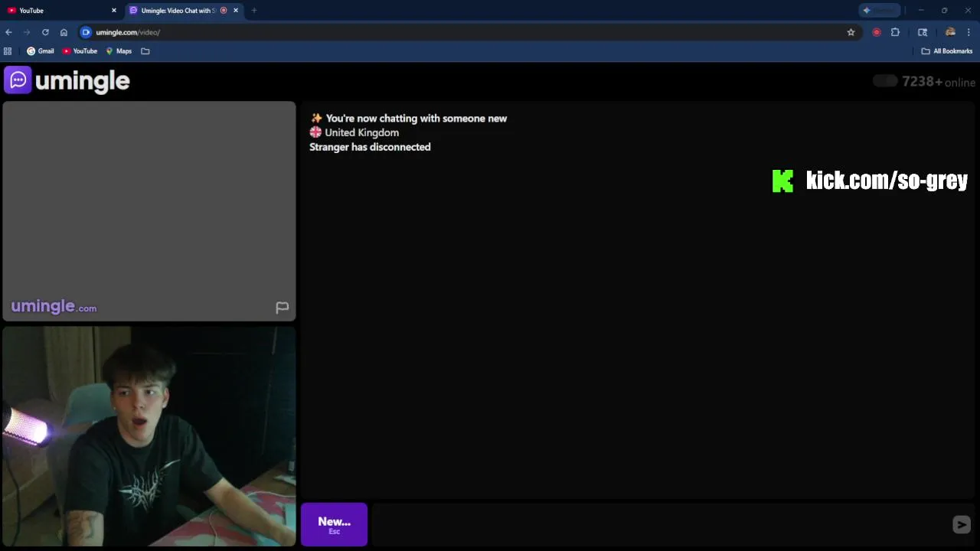This screenshot has height=551, width=980.
Task: Click into the chat message input field
Action: [660, 524]
